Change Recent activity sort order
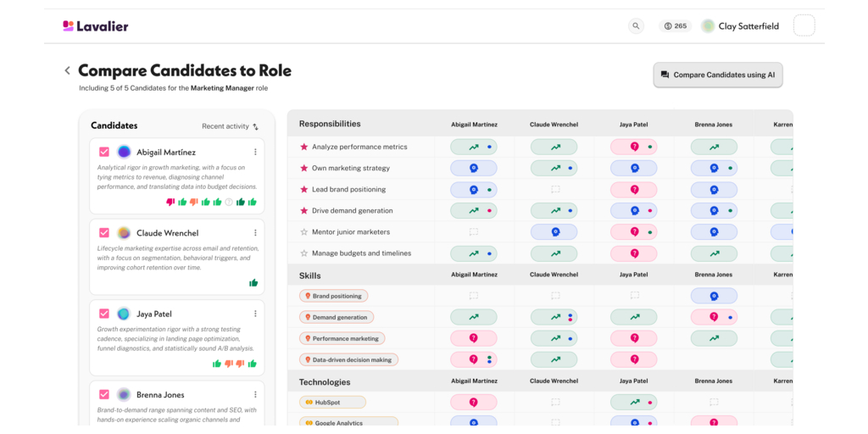This screenshot has height=434, width=868. click(231, 126)
